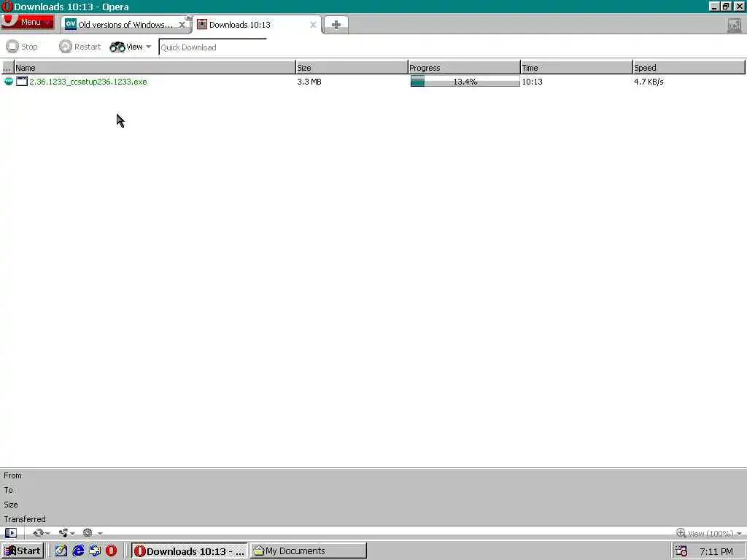Click the Show Desktop quick launch icon
Screen dimensions: 747x560
point(61,551)
